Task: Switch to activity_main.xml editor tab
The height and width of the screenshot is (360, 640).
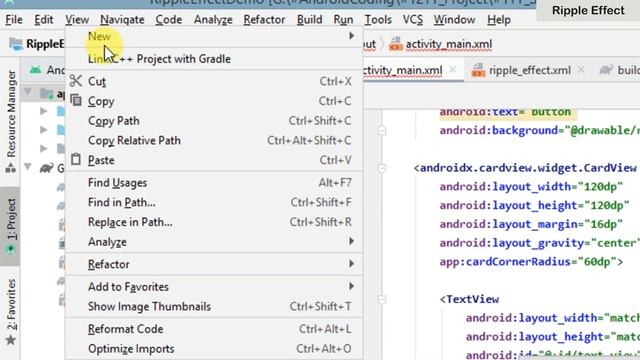Action: pos(402,70)
